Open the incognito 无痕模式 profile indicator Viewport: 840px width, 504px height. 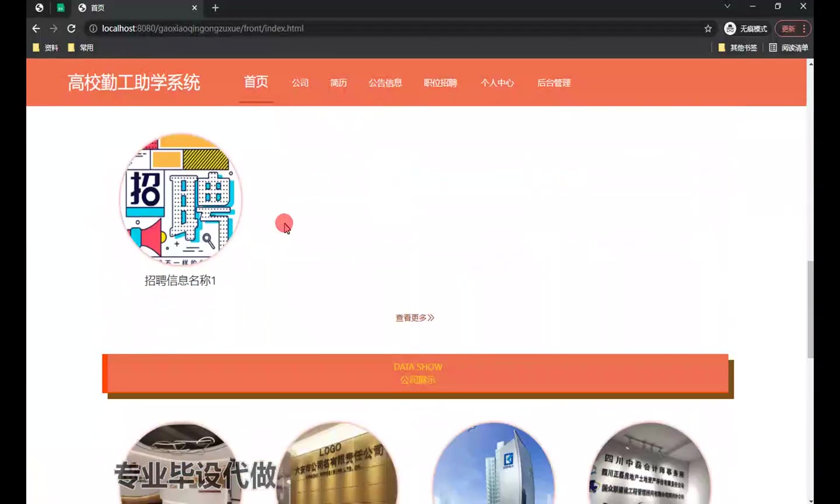point(745,29)
